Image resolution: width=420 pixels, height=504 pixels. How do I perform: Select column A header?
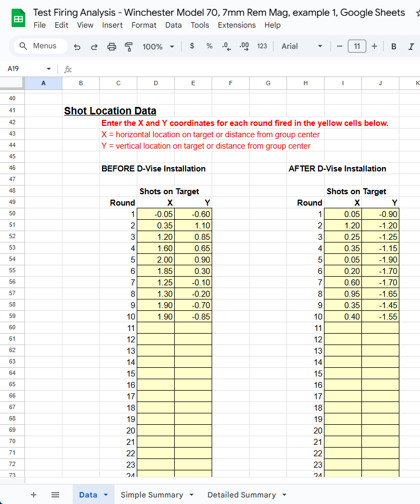[x=43, y=83]
